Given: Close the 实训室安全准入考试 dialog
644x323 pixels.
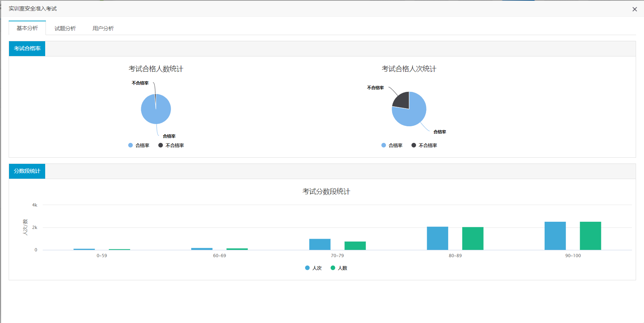Looking at the screenshot, I should [x=634, y=9].
